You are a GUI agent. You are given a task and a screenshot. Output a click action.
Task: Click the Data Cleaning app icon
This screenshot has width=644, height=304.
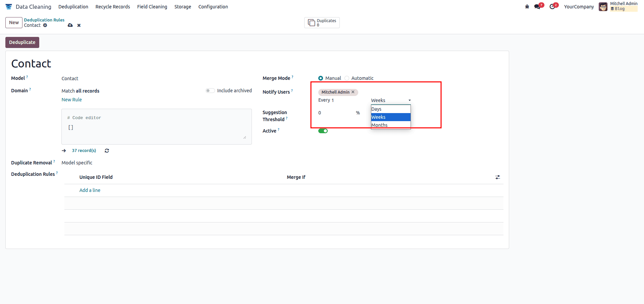tap(8, 6)
